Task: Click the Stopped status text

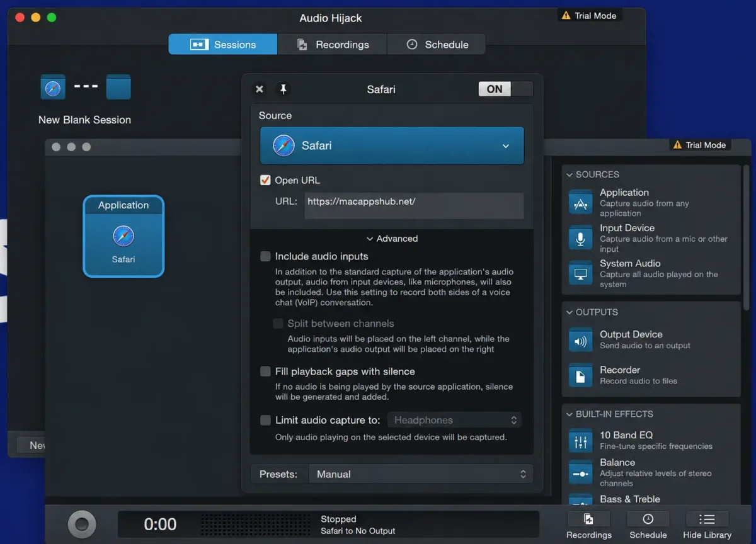Action: point(338,519)
